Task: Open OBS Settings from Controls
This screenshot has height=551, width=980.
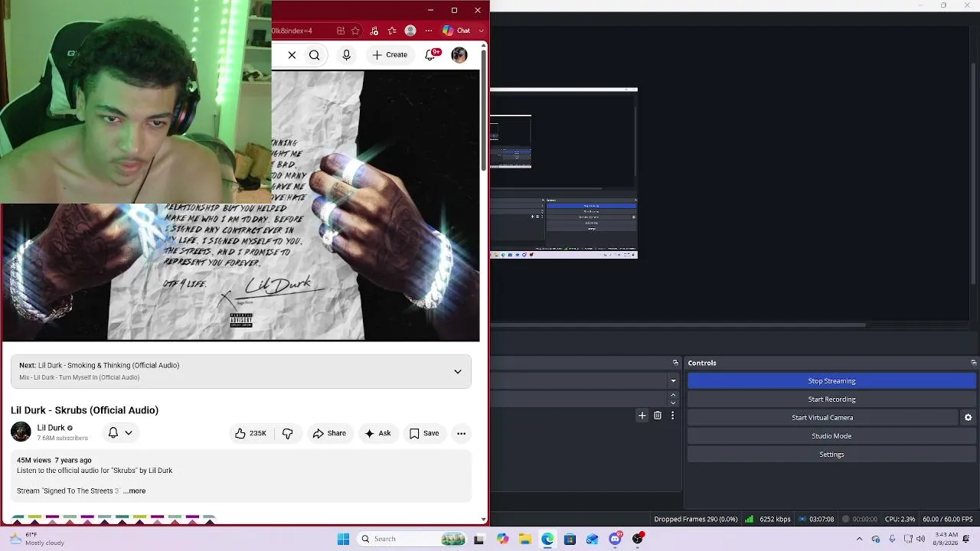Action: point(831,454)
